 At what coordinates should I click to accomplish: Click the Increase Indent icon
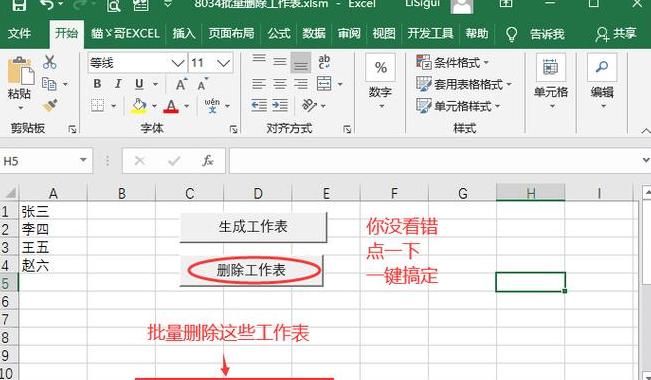tap(280, 105)
